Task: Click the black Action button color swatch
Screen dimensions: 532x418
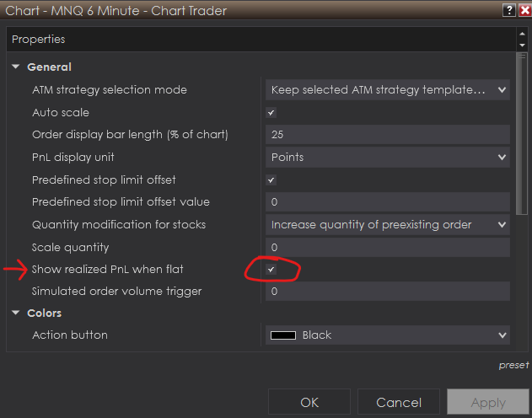Action: [x=283, y=335]
